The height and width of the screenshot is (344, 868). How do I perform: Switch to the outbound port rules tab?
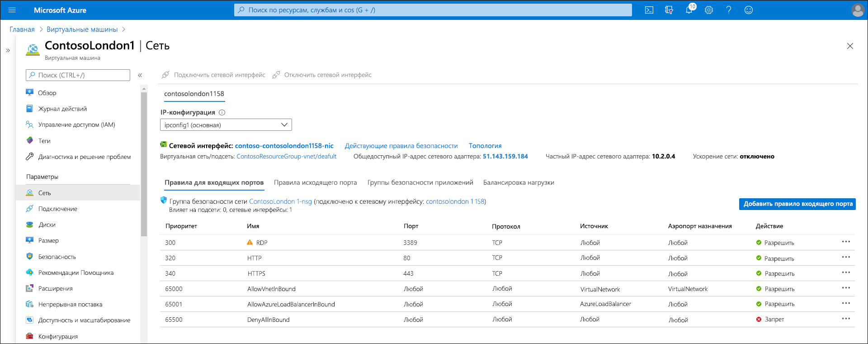(x=315, y=182)
